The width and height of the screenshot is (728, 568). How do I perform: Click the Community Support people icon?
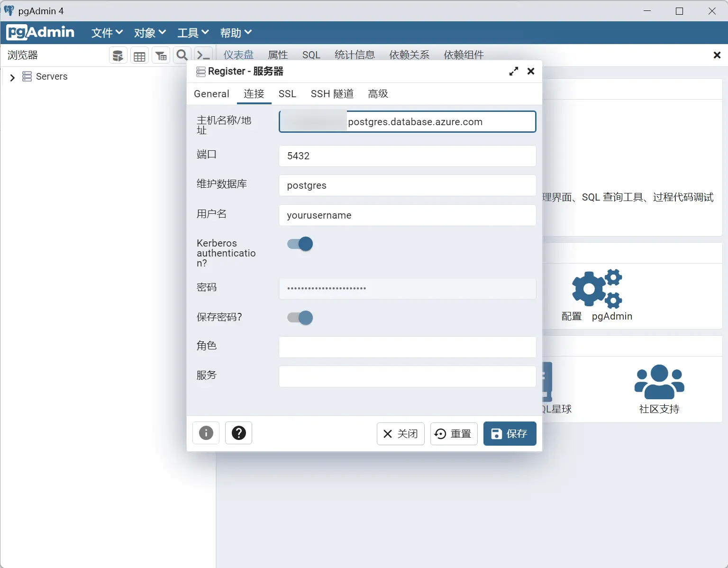coord(659,382)
